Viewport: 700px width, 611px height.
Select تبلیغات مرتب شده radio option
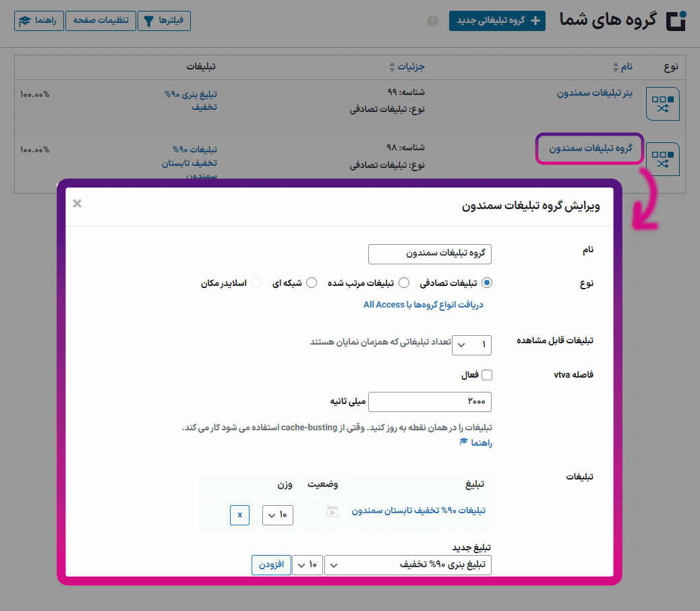coord(404,283)
